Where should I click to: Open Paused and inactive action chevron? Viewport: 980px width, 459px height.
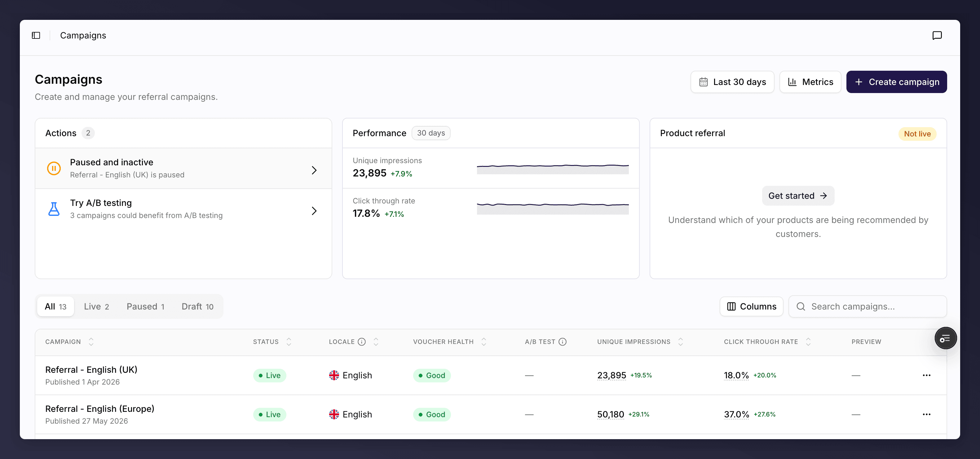314,170
